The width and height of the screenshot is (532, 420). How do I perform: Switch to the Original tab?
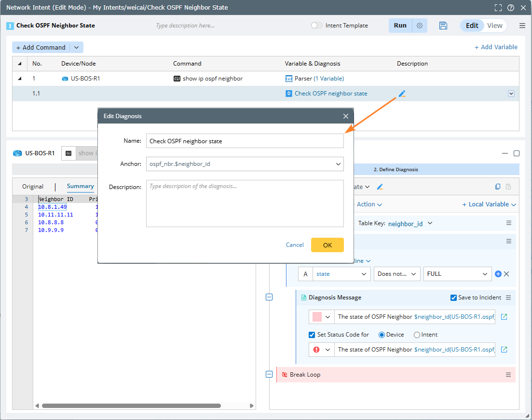(33, 187)
